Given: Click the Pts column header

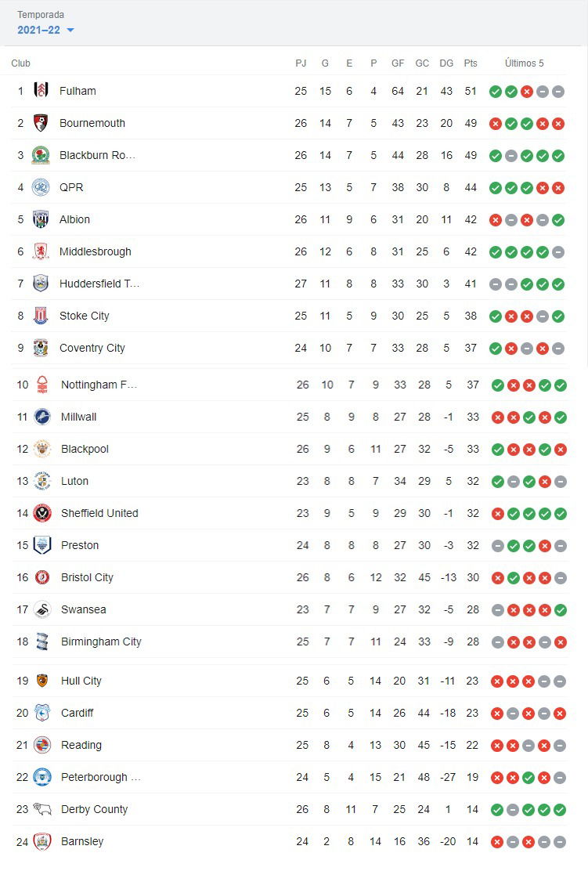Looking at the screenshot, I should coord(471,63).
